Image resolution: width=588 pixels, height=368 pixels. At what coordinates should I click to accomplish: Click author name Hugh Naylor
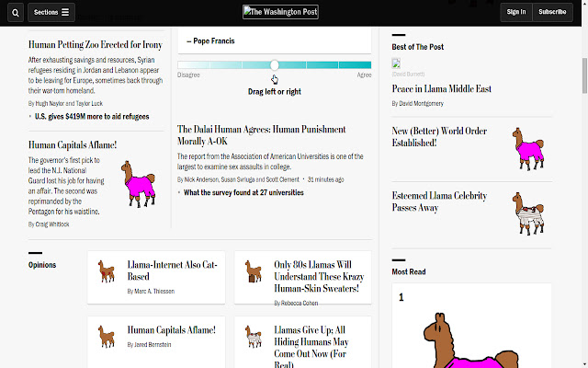(50, 103)
